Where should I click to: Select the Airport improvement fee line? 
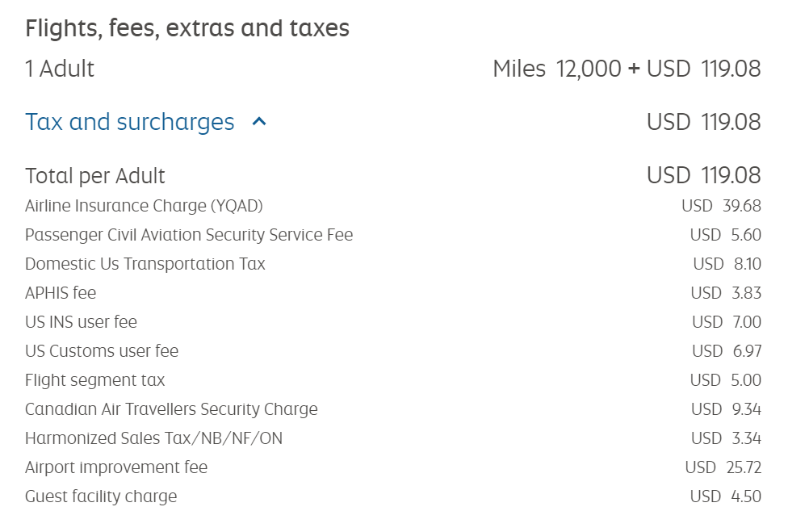116,467
